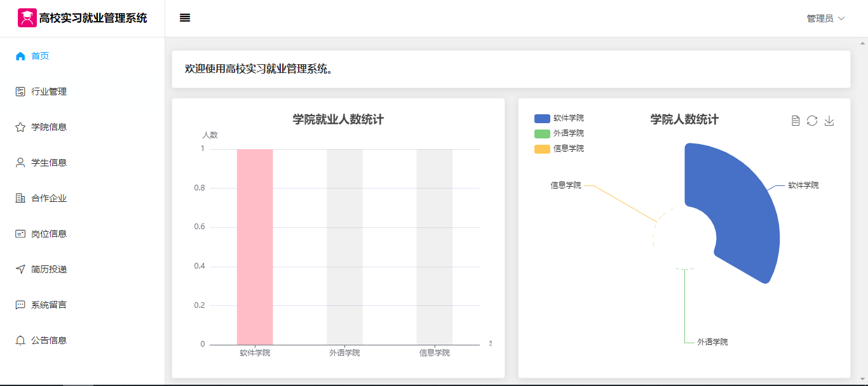Click the pink 软件学院 bar

pos(255,247)
